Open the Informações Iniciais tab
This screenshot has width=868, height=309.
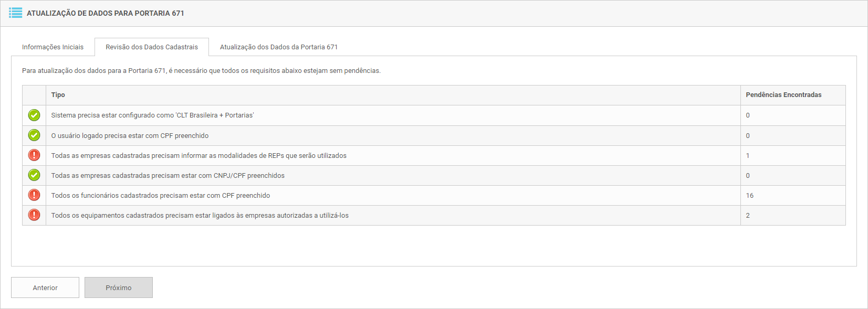53,47
